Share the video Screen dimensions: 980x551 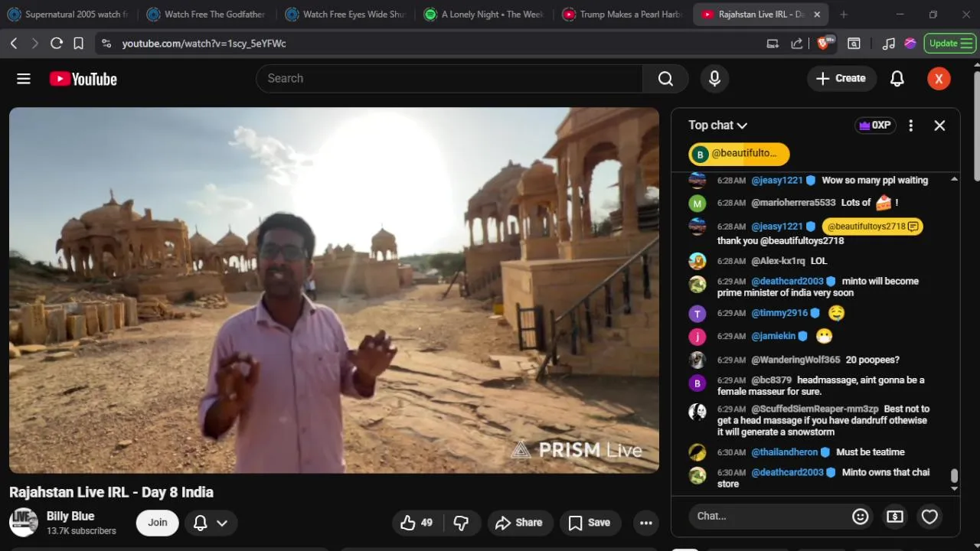[520, 523]
